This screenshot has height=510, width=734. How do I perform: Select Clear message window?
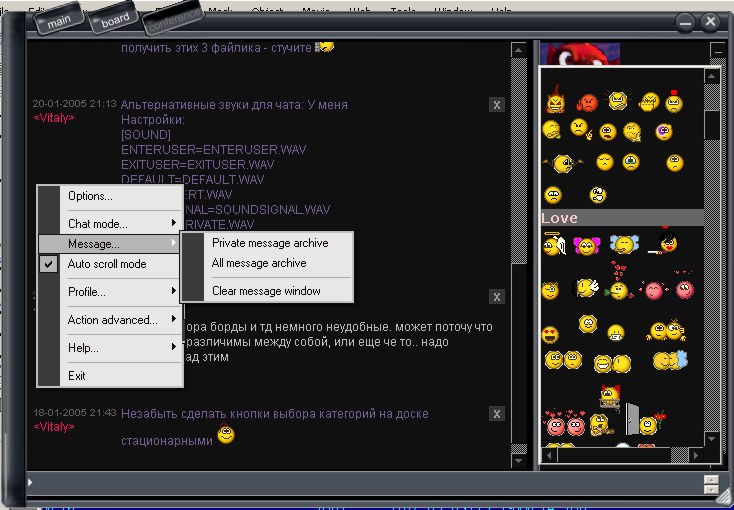pos(266,291)
